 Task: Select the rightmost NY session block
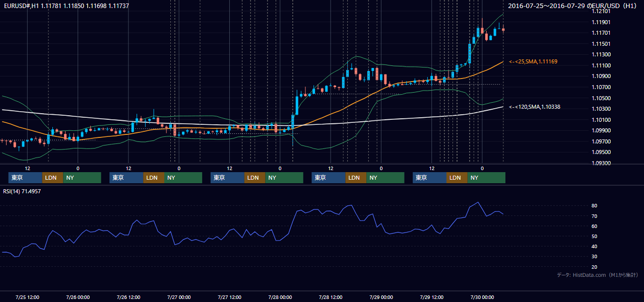(486, 178)
